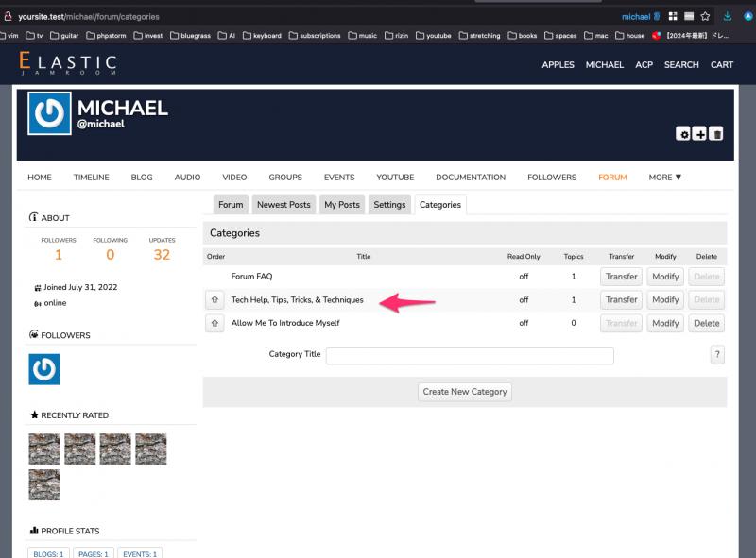
Task: Bookmark this page with the star icon
Action: (x=705, y=16)
